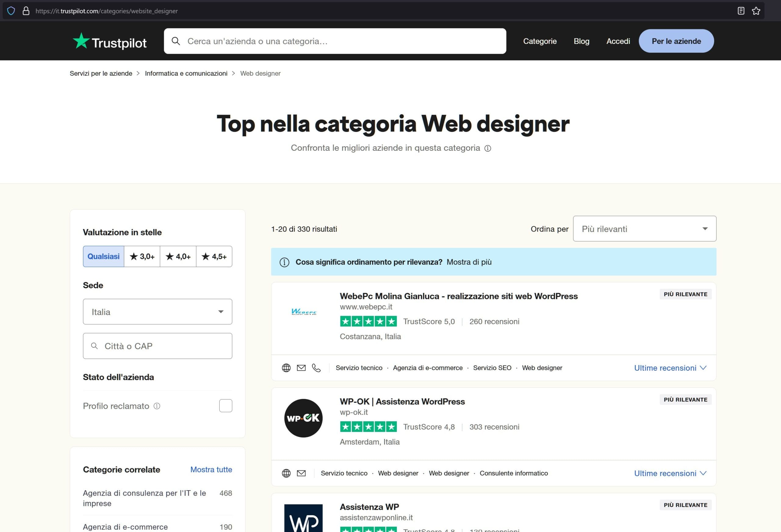Expand Ultime recensioni for WebePc
Image resolution: width=781 pixels, height=532 pixels.
point(670,368)
